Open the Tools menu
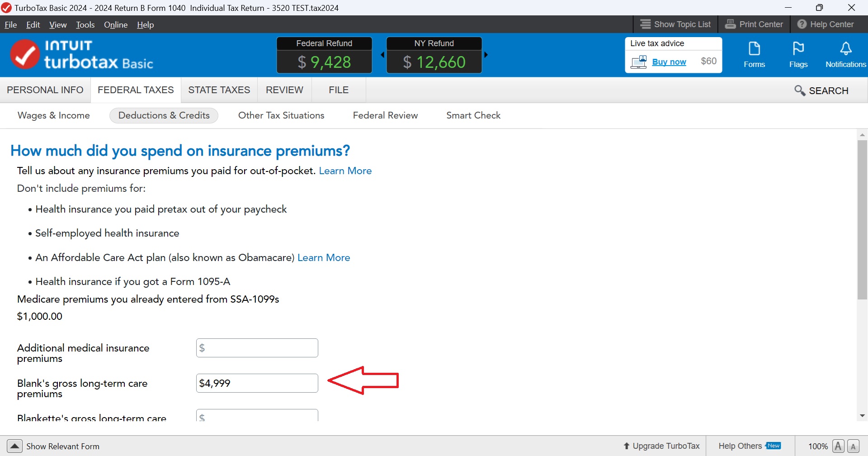The height and width of the screenshot is (456, 868). click(85, 25)
